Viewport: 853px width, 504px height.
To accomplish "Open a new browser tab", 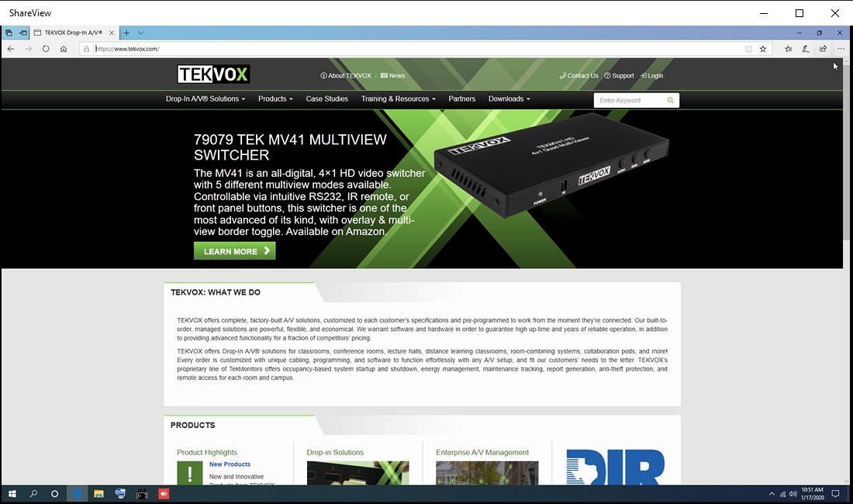I will 126,33.
